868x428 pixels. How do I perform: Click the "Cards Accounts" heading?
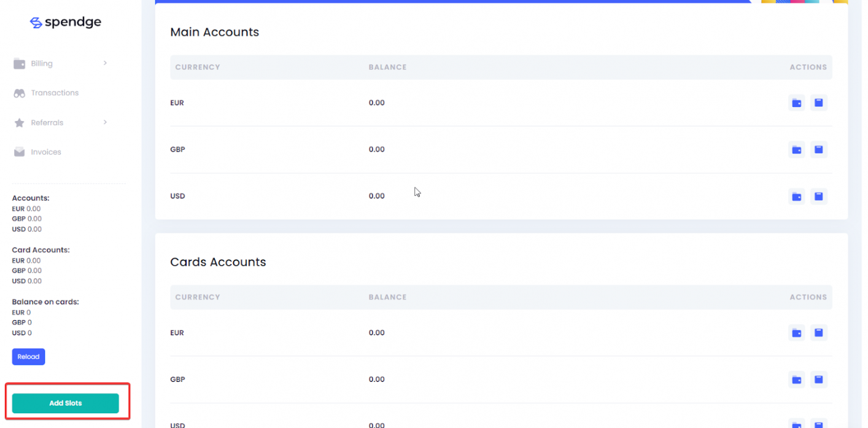coord(218,262)
